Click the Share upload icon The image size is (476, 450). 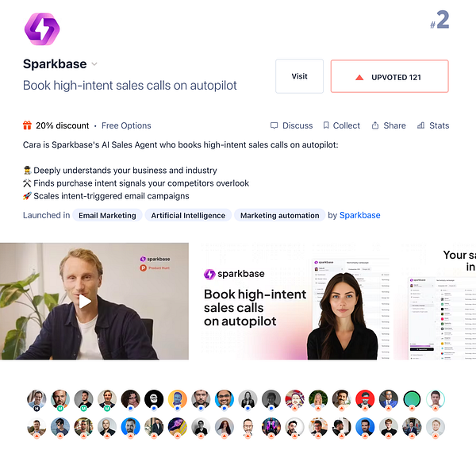pyautogui.click(x=375, y=125)
